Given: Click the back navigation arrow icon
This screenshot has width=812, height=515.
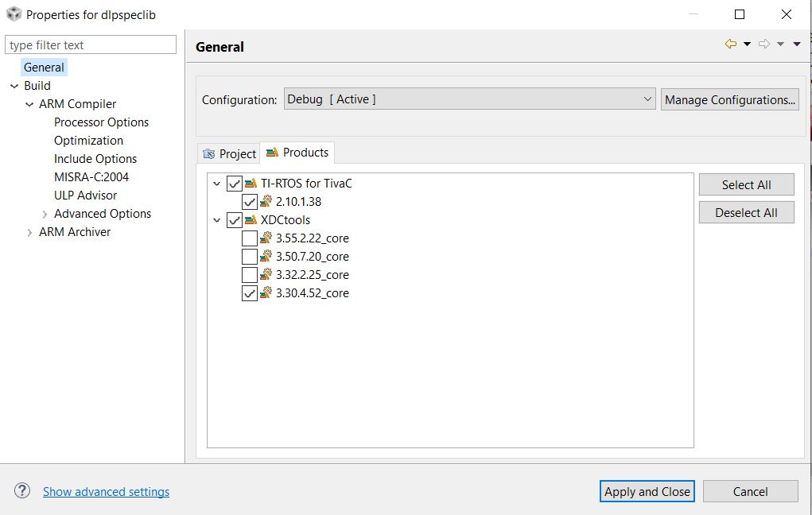Looking at the screenshot, I should (x=730, y=45).
